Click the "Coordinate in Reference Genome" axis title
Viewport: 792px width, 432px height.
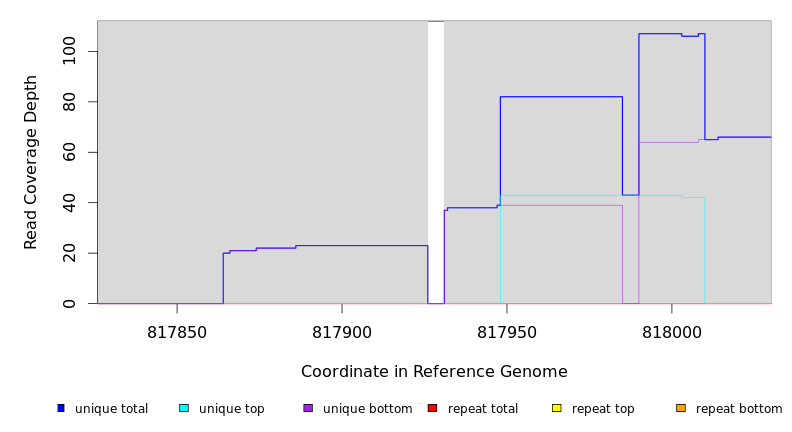click(x=434, y=372)
